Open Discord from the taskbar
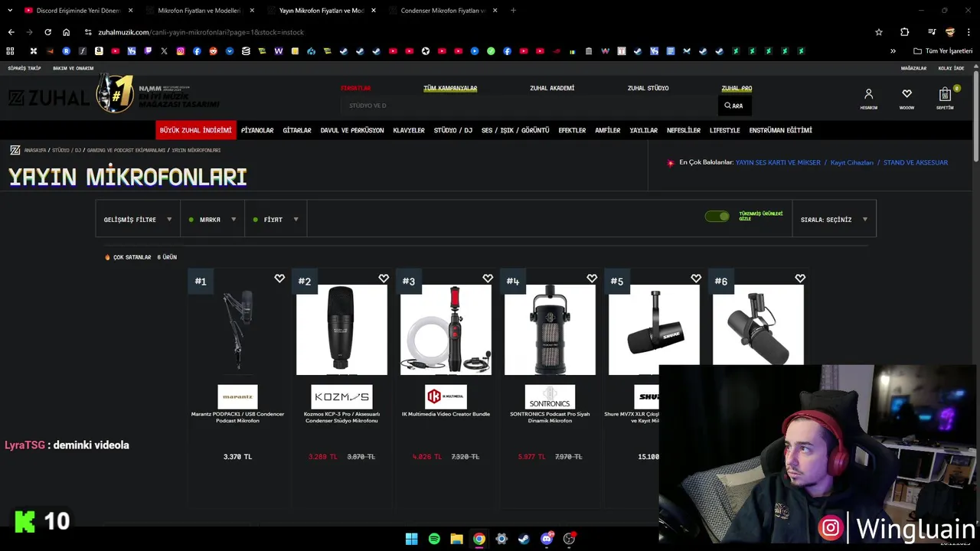The width and height of the screenshot is (980, 551). pos(547,539)
